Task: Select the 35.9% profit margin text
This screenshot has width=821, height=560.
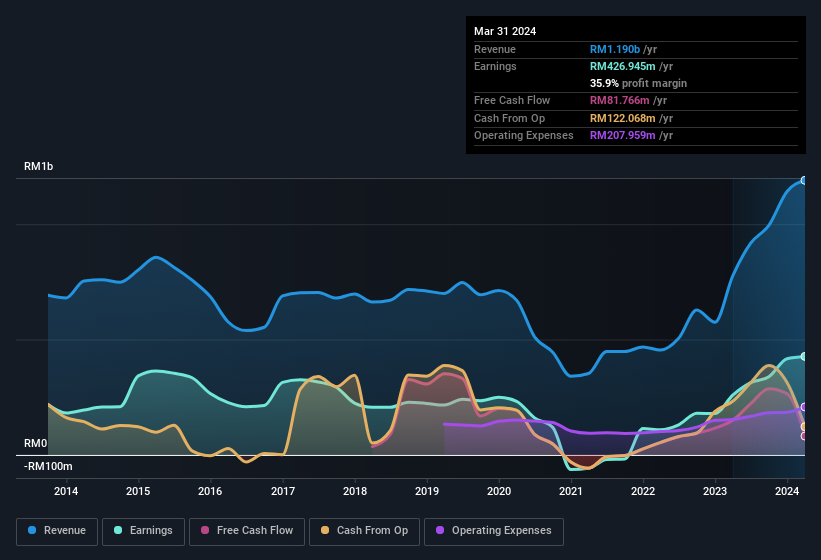Action: pyautogui.click(x=638, y=83)
